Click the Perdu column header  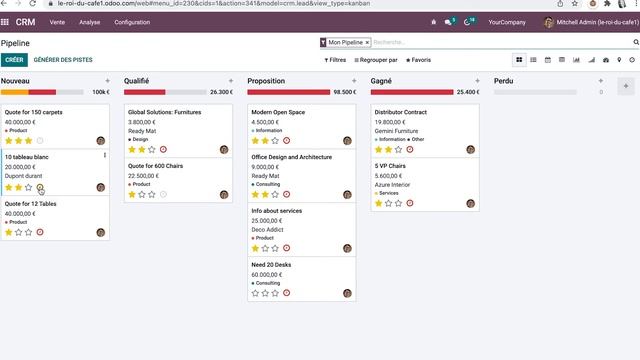point(503,81)
